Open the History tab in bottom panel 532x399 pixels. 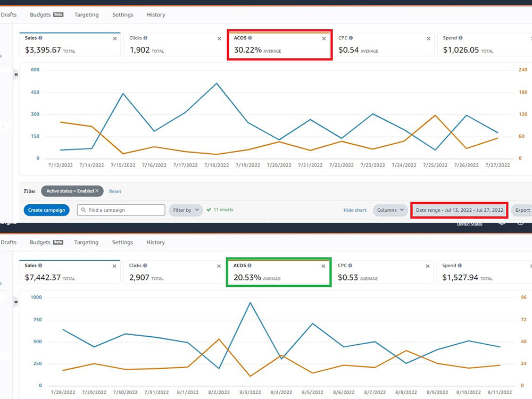[156, 242]
